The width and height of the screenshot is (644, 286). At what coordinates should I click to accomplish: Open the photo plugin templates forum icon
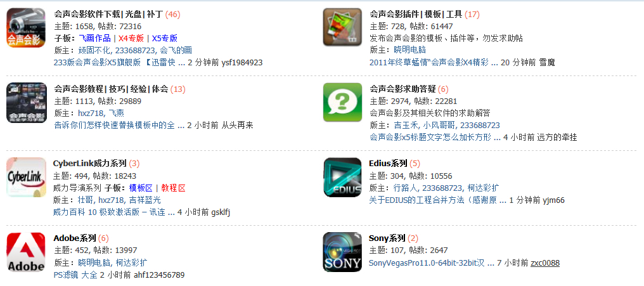(x=342, y=27)
